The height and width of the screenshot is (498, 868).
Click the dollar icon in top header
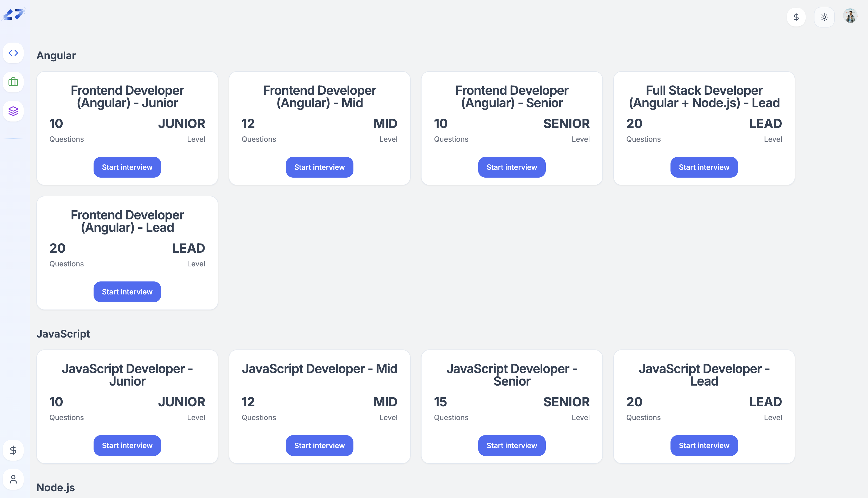pyautogui.click(x=796, y=17)
